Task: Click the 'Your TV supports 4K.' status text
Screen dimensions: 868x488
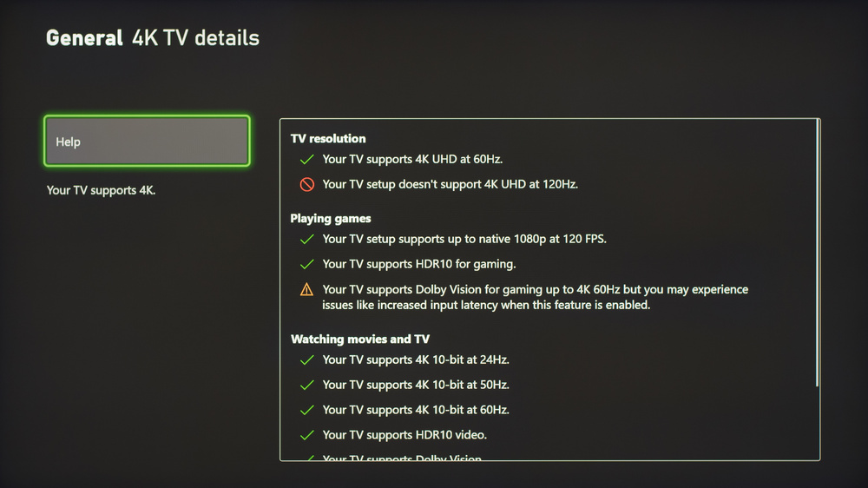Action: pyautogui.click(x=101, y=190)
